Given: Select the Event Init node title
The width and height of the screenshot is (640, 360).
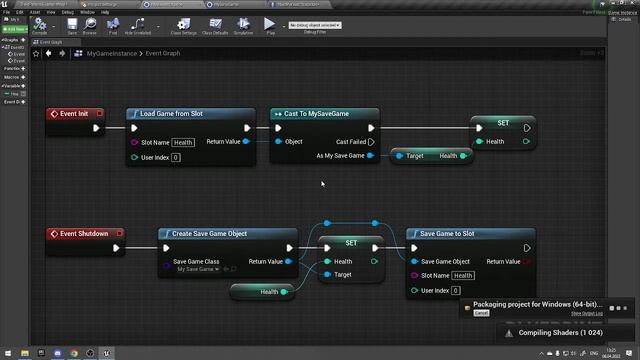Looking at the screenshot, I should coord(74,113).
